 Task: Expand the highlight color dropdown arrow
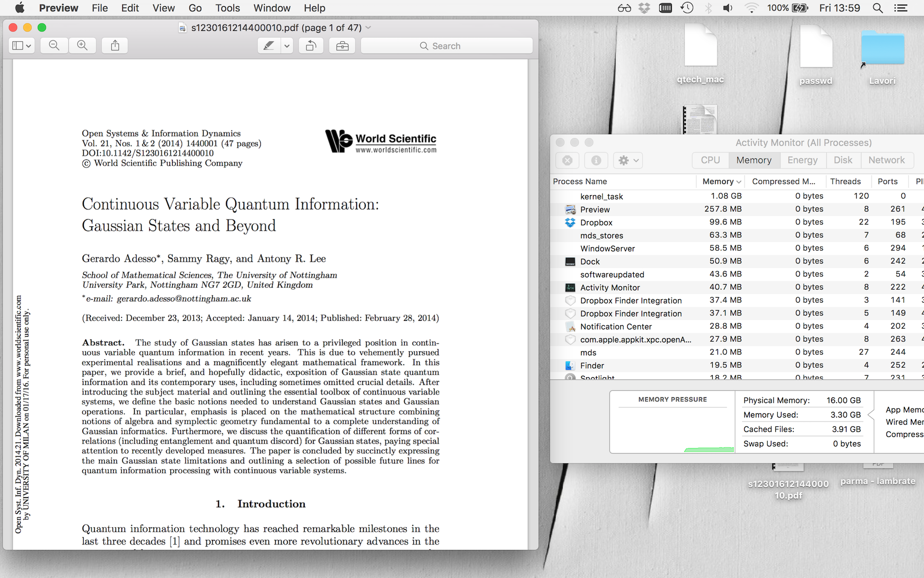coord(287,46)
